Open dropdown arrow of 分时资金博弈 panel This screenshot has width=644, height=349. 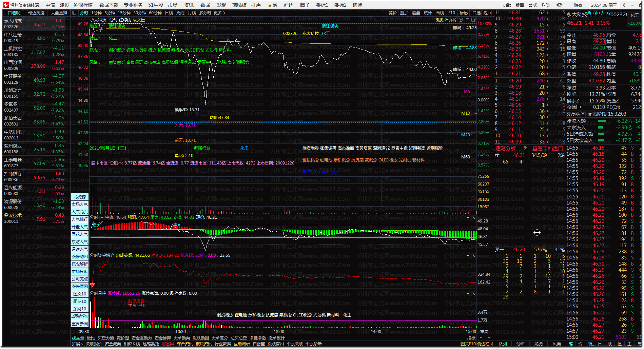pos(468,256)
